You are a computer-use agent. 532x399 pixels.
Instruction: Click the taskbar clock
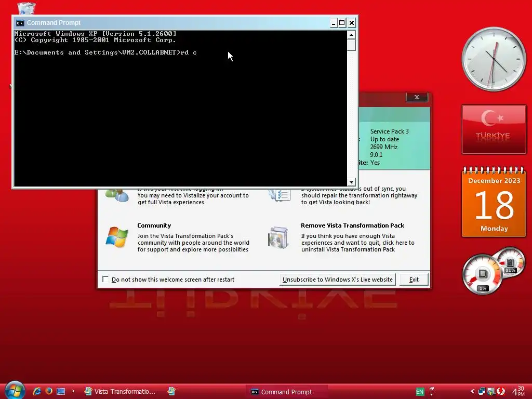[518, 391]
